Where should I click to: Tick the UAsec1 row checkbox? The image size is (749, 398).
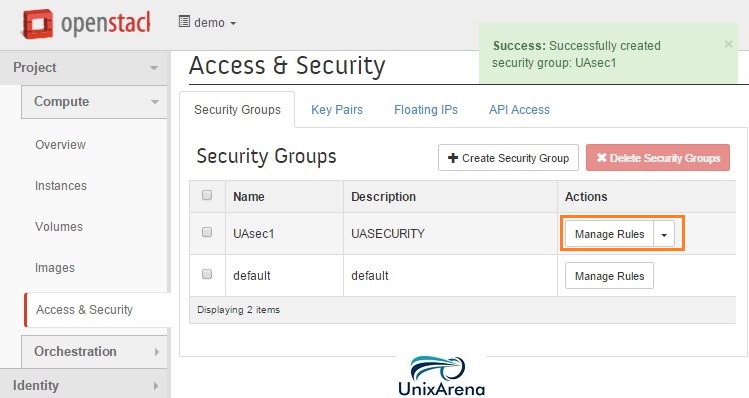point(207,232)
